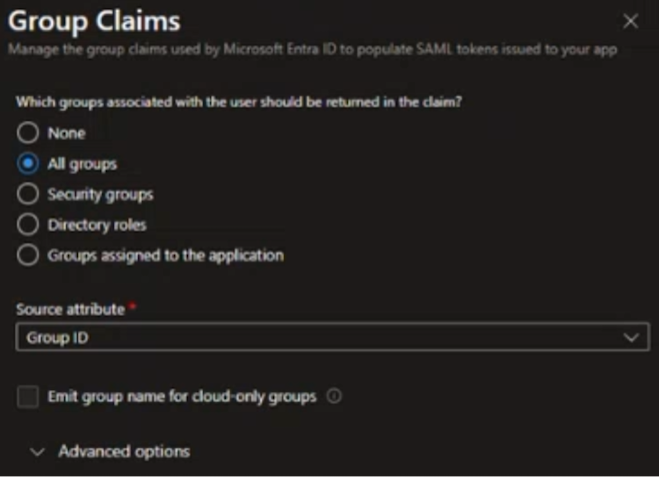Click the Source attribute dropdown chevron
This screenshot has height=477, width=659.
(x=630, y=338)
